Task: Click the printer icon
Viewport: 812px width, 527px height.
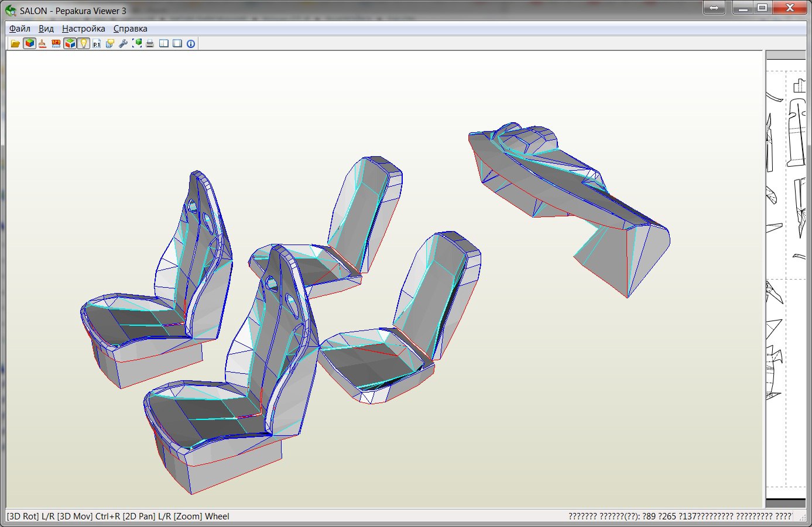Action: pos(150,44)
